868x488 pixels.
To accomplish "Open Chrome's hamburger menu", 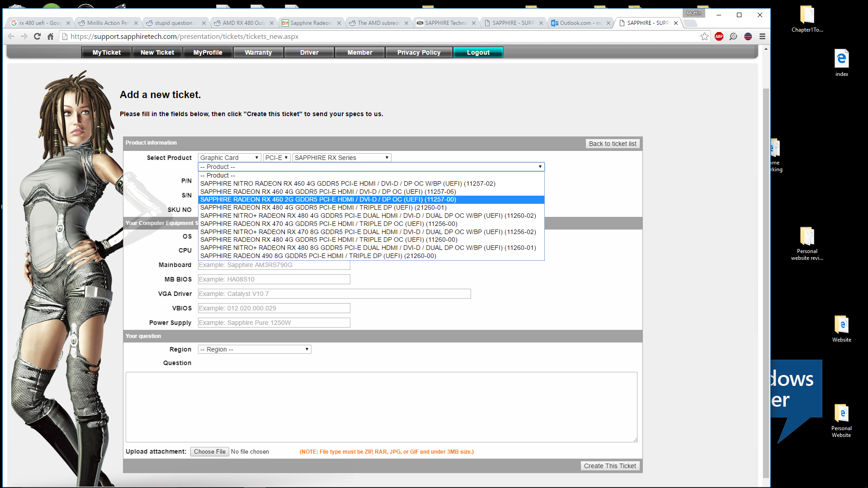I will (762, 37).
